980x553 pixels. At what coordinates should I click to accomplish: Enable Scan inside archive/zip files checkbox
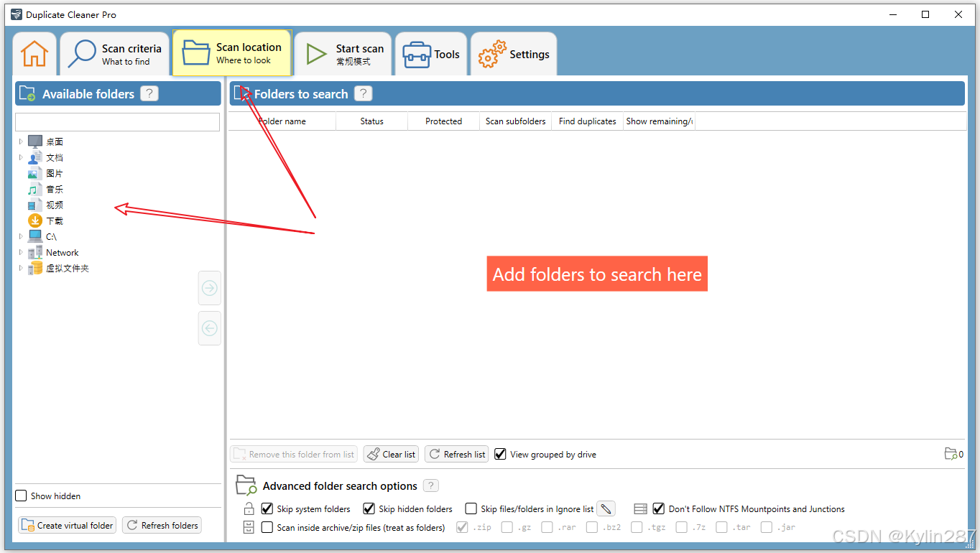coord(267,527)
